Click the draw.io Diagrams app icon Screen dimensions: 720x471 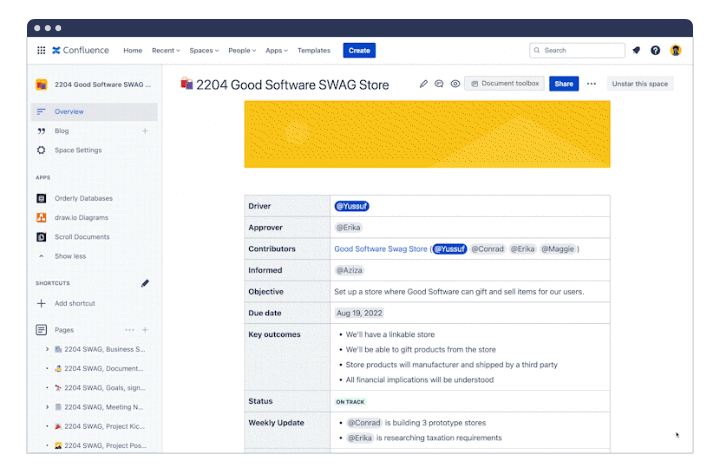[41, 218]
